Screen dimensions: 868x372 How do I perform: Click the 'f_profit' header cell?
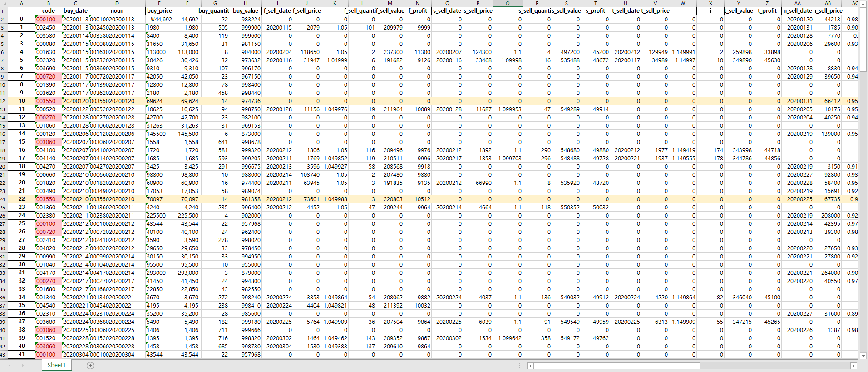pyautogui.click(x=418, y=11)
